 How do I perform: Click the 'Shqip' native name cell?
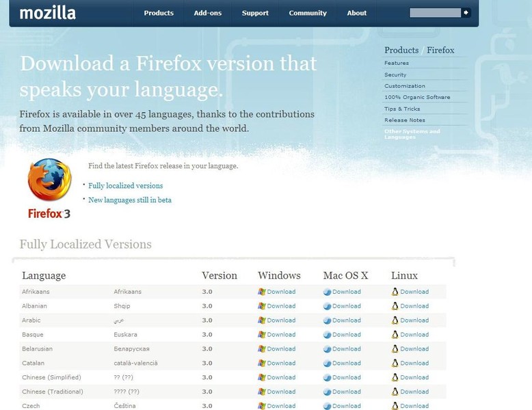point(122,306)
